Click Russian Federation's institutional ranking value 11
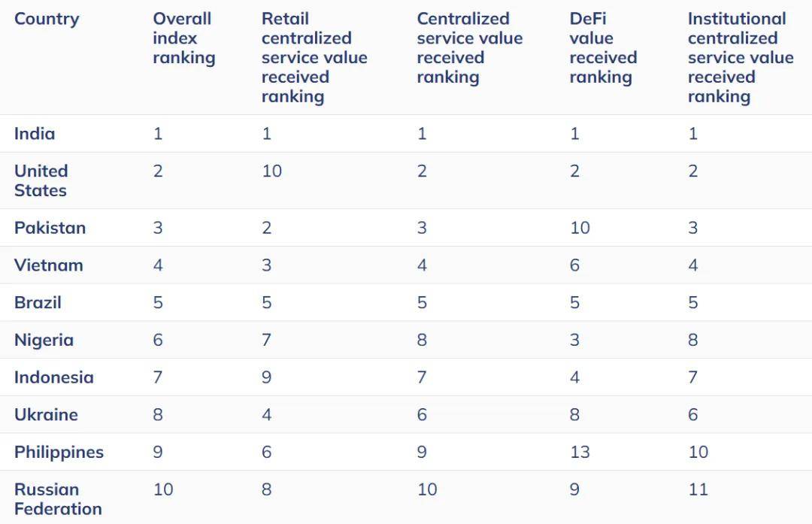 coord(698,490)
